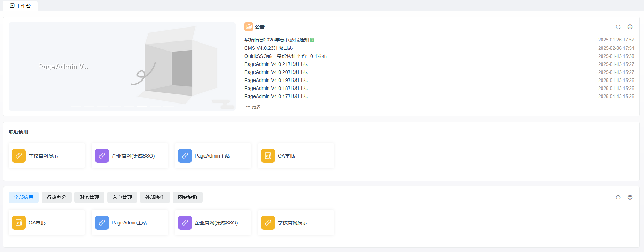Launch the purple 企业官网(集成SSO) icon in recently used
The image size is (644, 252).
coord(102,156)
